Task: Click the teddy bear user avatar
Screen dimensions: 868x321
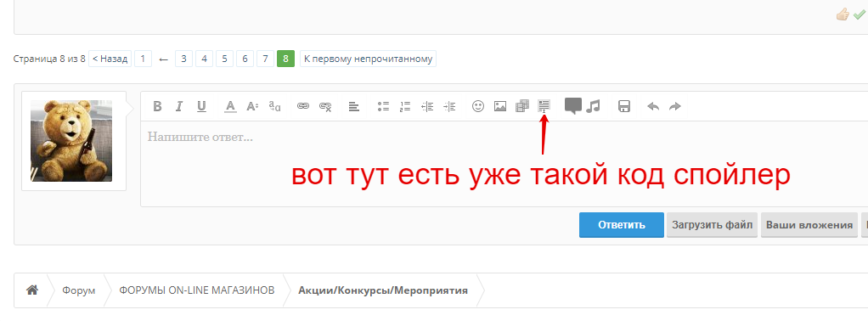Action: (71, 141)
